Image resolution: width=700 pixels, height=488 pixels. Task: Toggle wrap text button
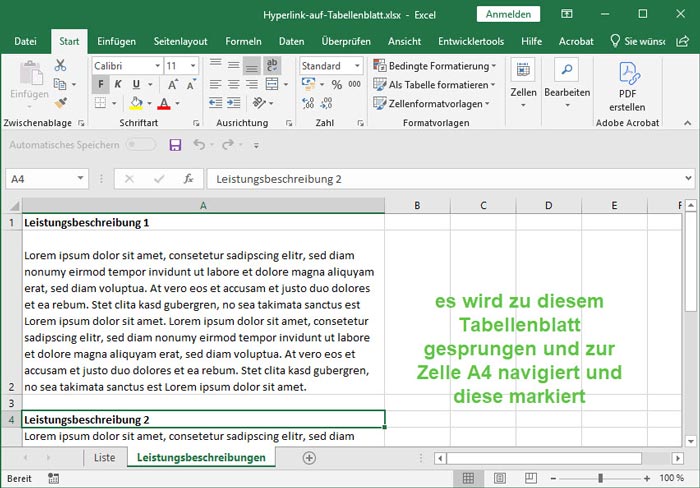(x=272, y=65)
